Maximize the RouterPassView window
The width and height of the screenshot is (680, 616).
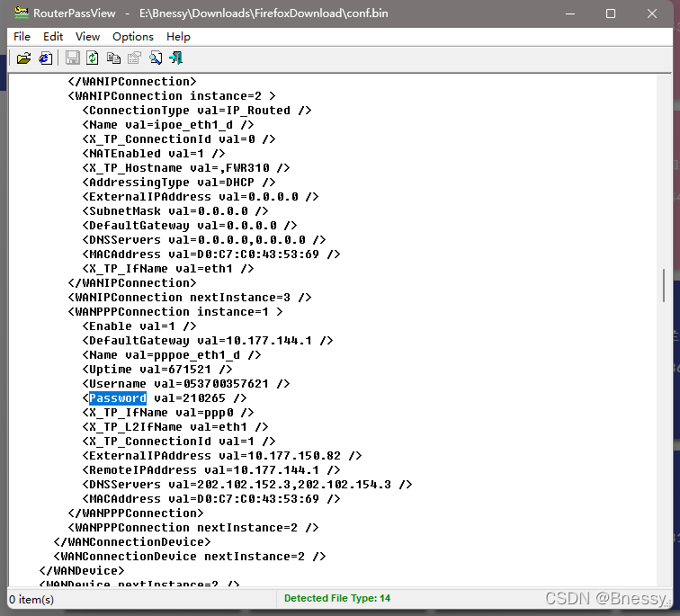(x=611, y=13)
